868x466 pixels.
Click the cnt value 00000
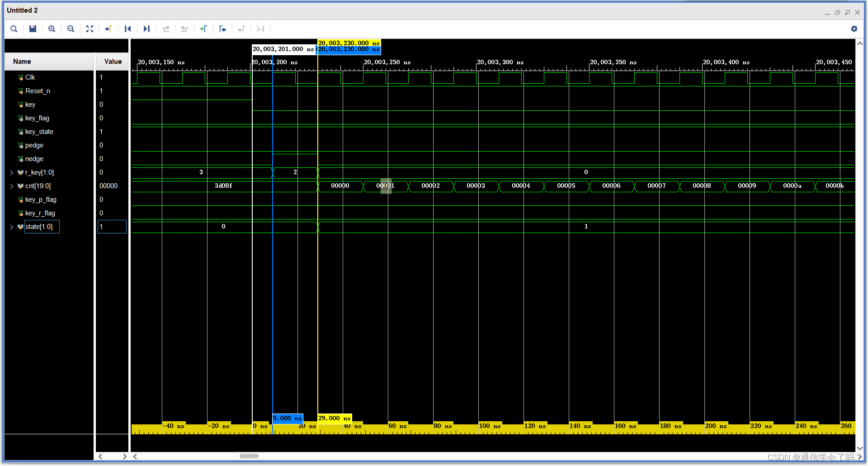(108, 186)
